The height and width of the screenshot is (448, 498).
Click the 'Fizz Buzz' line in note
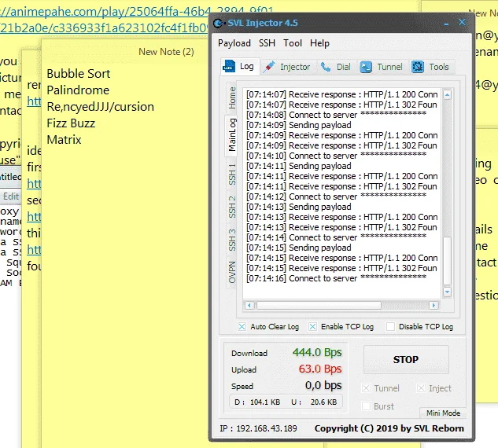pos(71,123)
